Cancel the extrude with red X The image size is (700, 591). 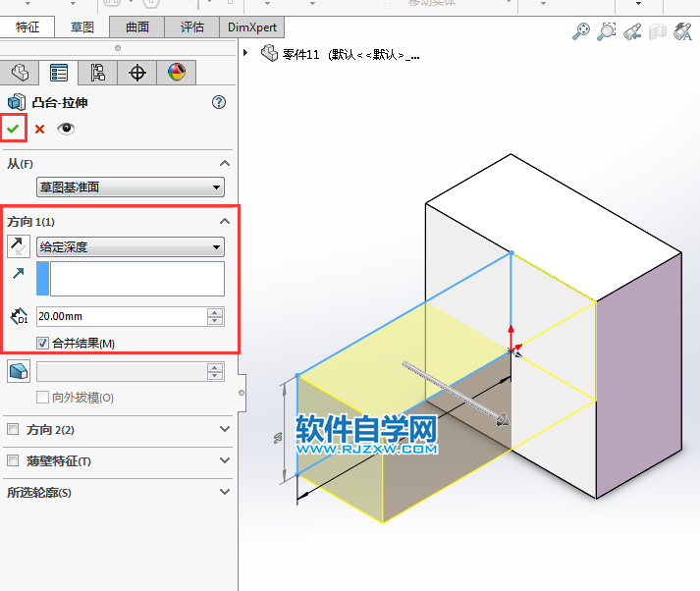point(39,129)
